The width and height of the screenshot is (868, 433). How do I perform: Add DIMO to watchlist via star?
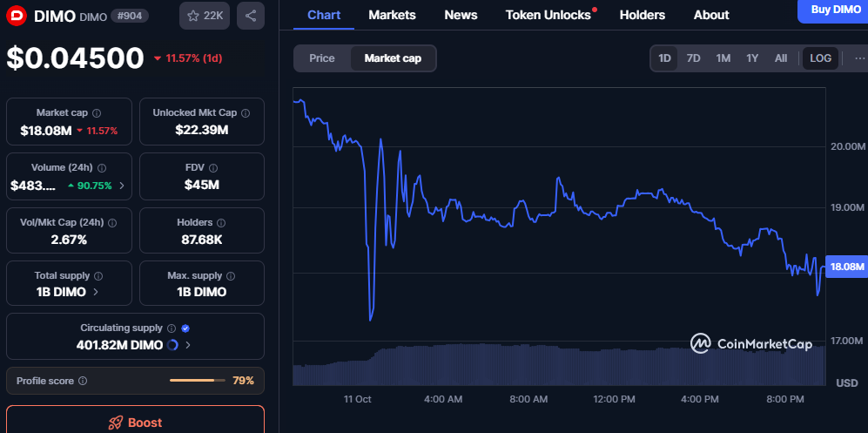click(x=205, y=16)
